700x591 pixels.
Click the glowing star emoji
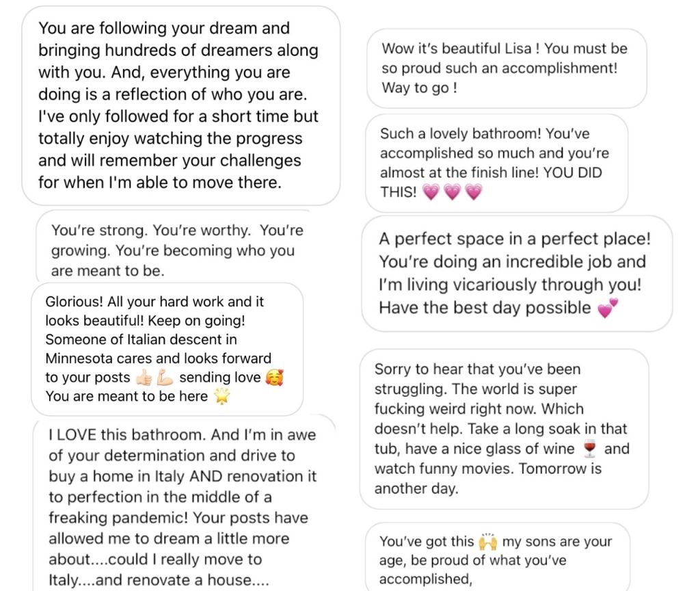coord(221,397)
